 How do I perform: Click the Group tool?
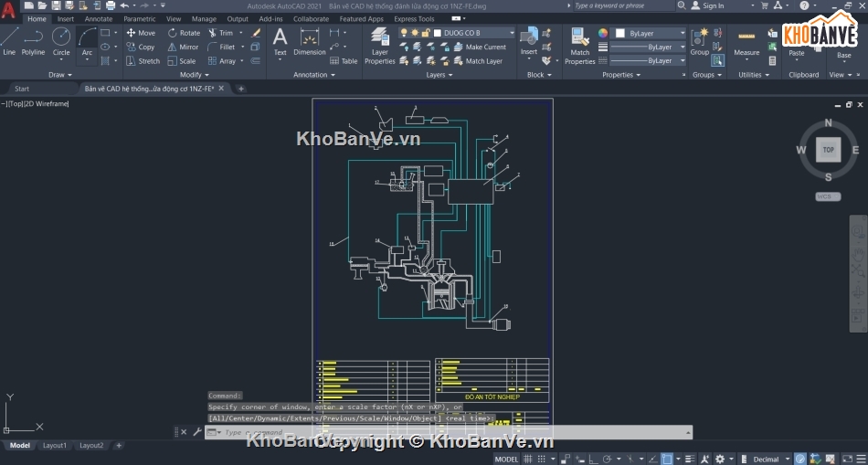[x=699, y=42]
